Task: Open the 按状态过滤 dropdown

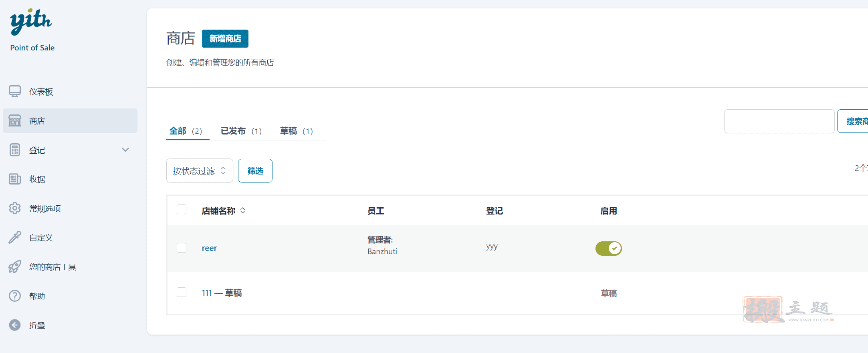Action: [x=200, y=171]
